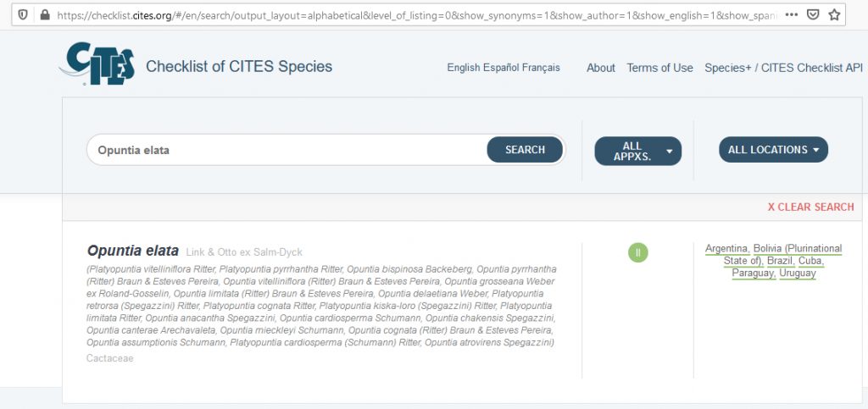
Task: Click synonym Opuntia chakensis Spegazzini
Action: (490, 318)
